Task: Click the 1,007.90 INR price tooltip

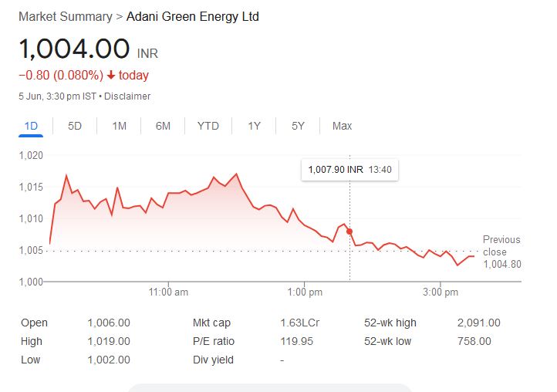Action: point(349,170)
